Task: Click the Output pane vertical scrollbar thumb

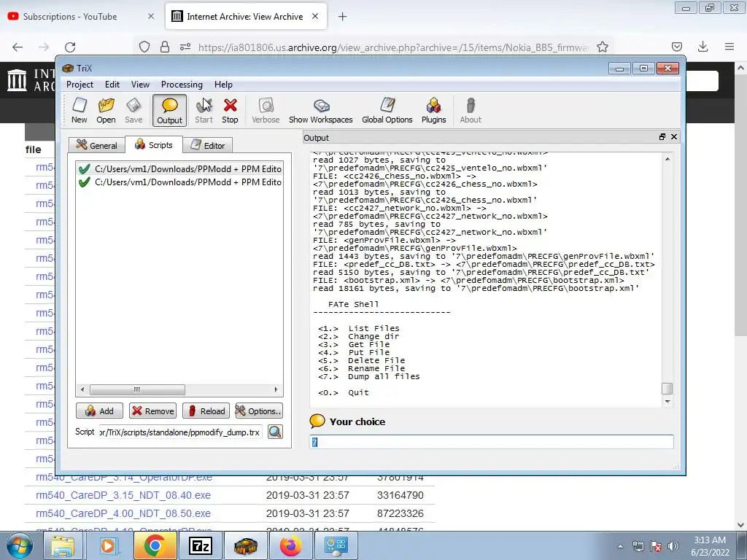Action: point(667,389)
